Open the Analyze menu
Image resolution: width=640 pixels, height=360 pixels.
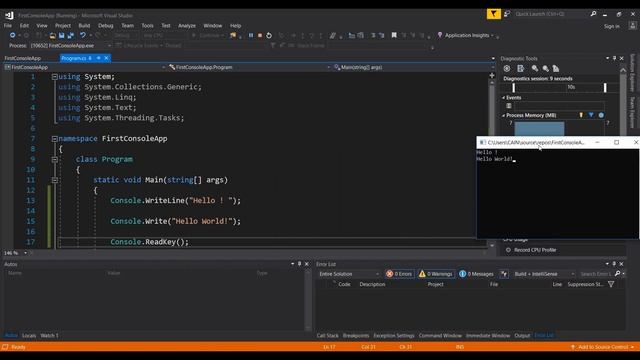tap(187, 26)
